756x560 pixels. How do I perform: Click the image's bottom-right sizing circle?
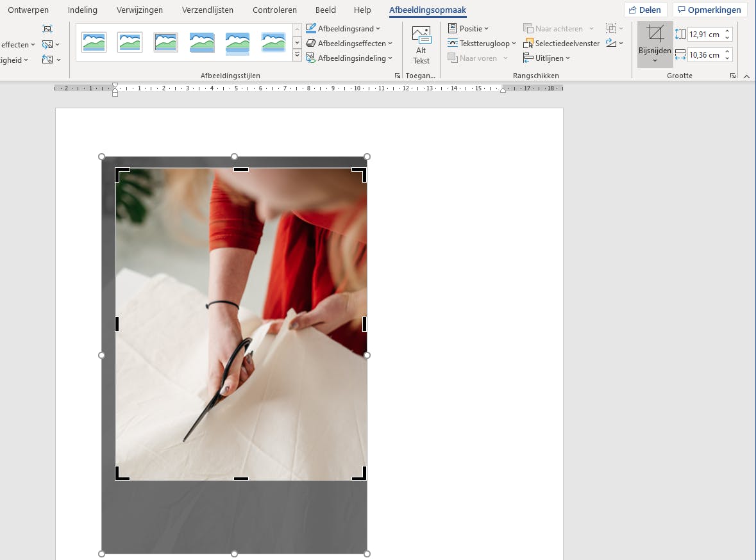(367, 554)
